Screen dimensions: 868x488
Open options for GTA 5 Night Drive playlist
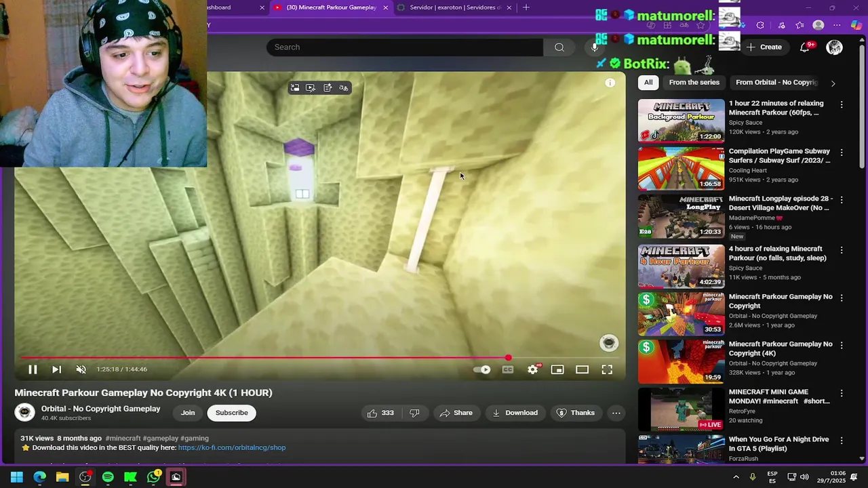tap(842, 441)
